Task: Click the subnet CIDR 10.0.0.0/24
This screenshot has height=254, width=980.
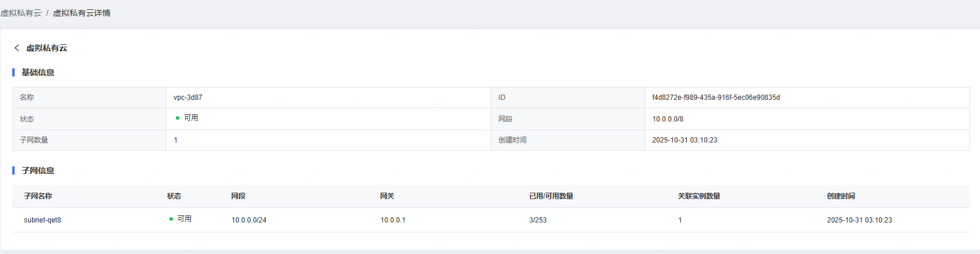Action: point(249,220)
